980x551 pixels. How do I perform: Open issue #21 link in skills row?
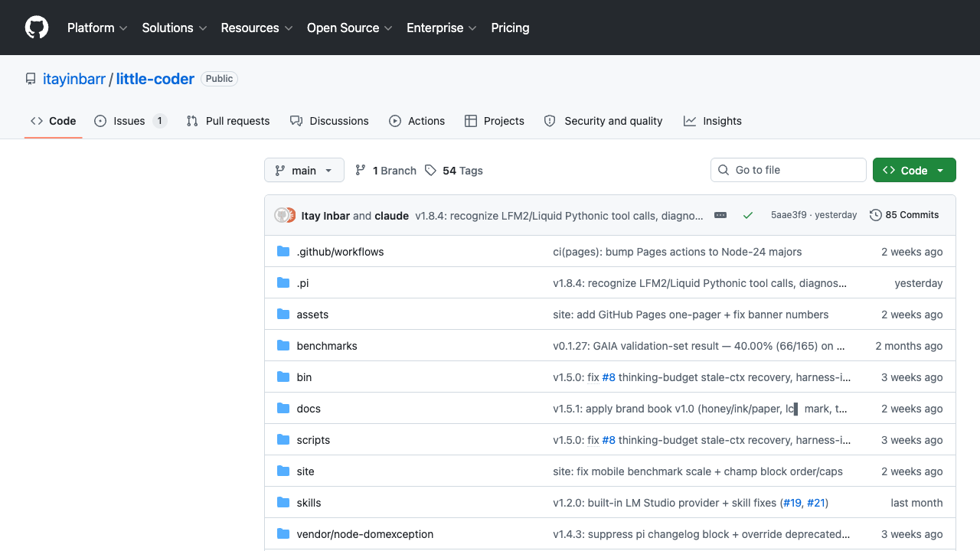coord(815,503)
